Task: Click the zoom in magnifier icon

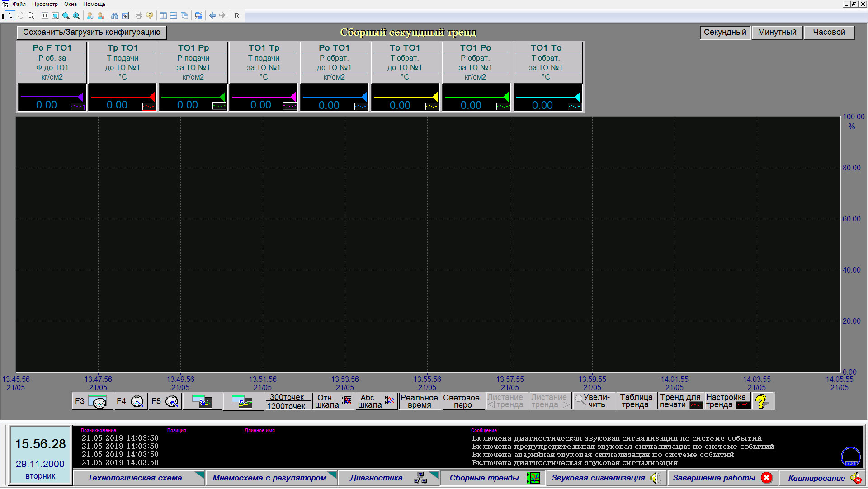Action: [76, 15]
